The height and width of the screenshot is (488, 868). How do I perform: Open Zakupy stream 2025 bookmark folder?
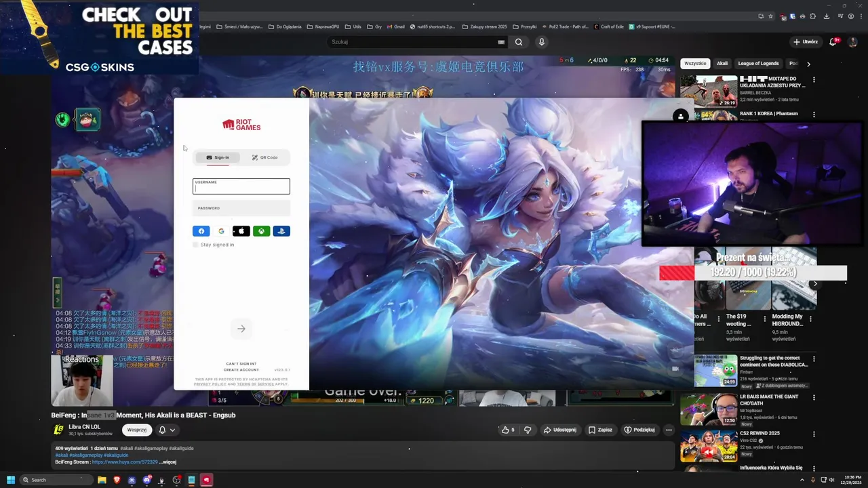tap(484, 26)
